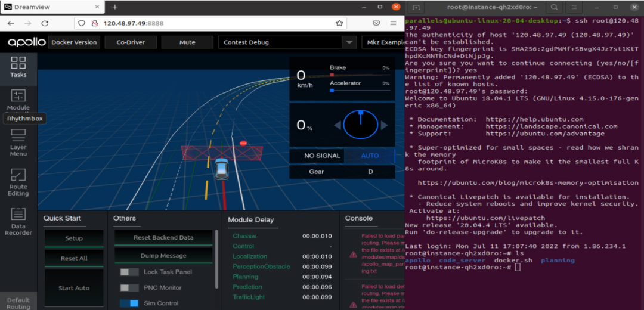Expand the Contest Debug mode dropdown
The image size is (644, 310).
[349, 42]
